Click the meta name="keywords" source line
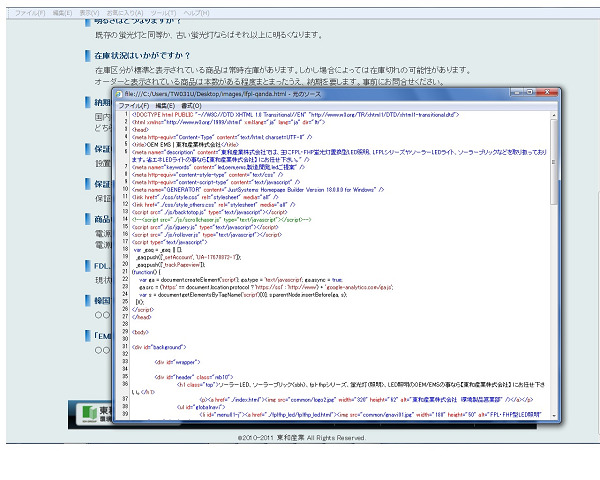This screenshot has height=480, width=600. pyautogui.click(x=218, y=167)
